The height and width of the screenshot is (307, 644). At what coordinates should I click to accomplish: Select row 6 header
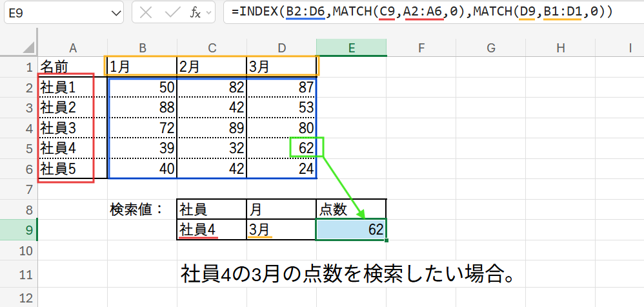click(x=19, y=169)
